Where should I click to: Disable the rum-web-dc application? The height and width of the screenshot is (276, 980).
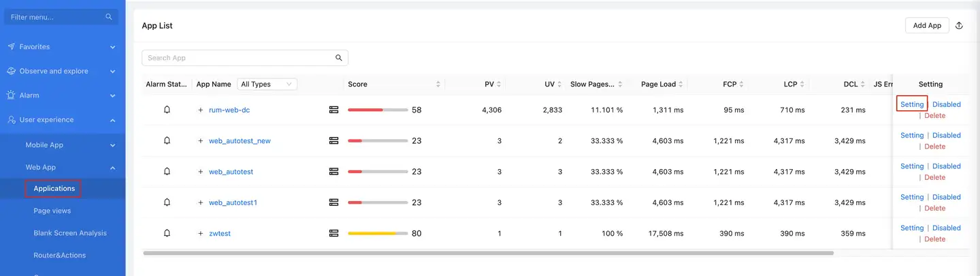[946, 104]
